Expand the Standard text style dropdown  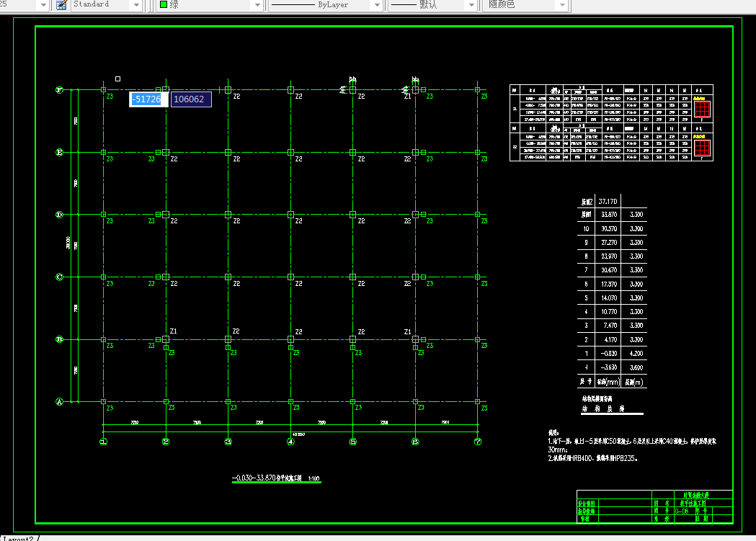(x=136, y=5)
